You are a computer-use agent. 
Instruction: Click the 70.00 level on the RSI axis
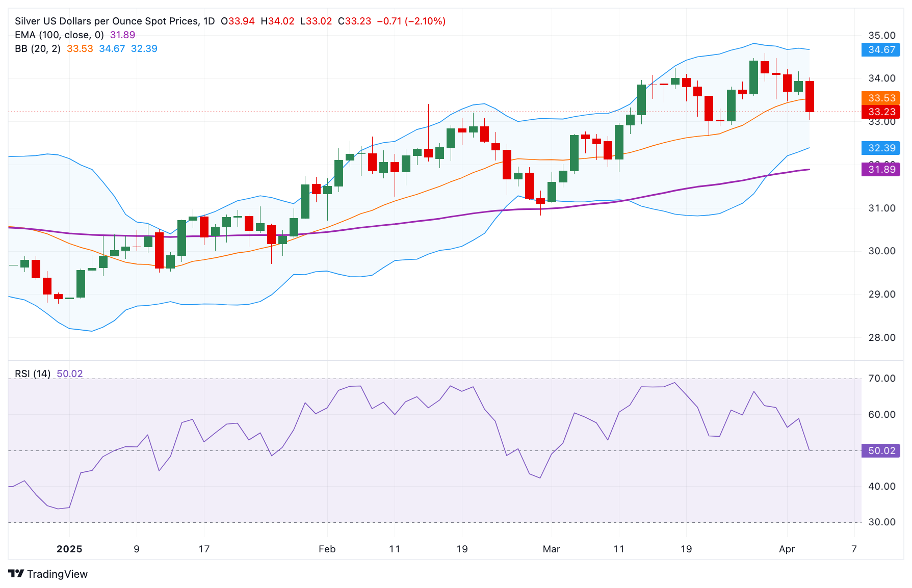(x=881, y=378)
